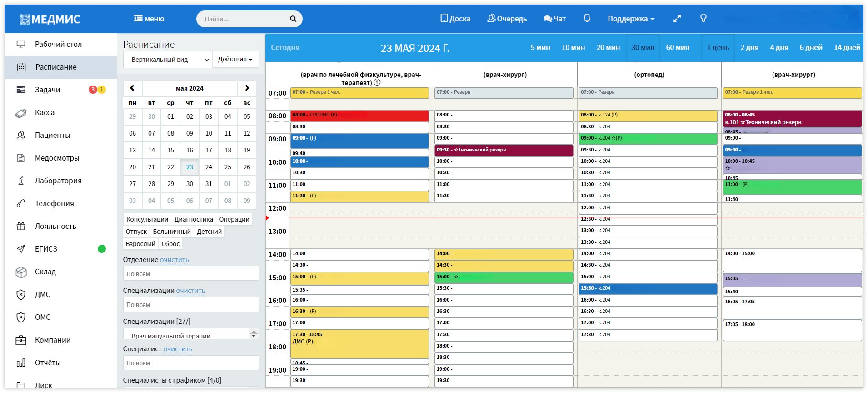Open Лаборатория in the sidebar

pos(58,181)
